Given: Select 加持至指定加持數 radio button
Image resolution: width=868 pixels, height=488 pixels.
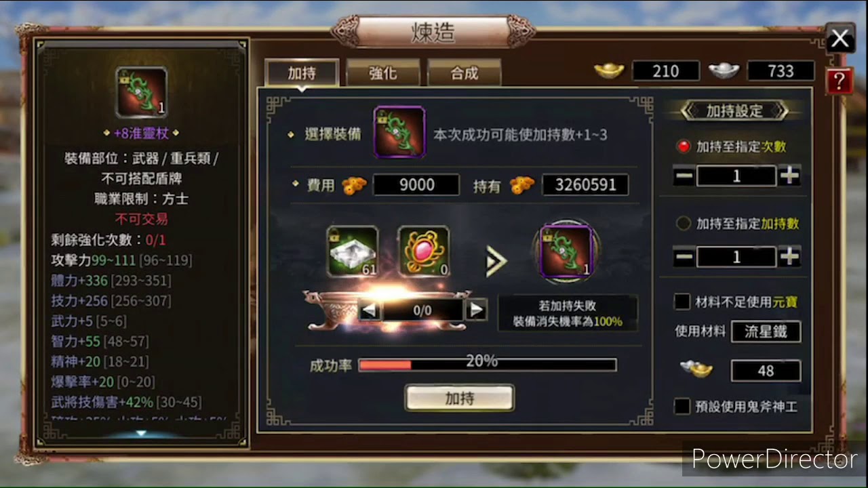Looking at the screenshot, I should pos(684,223).
